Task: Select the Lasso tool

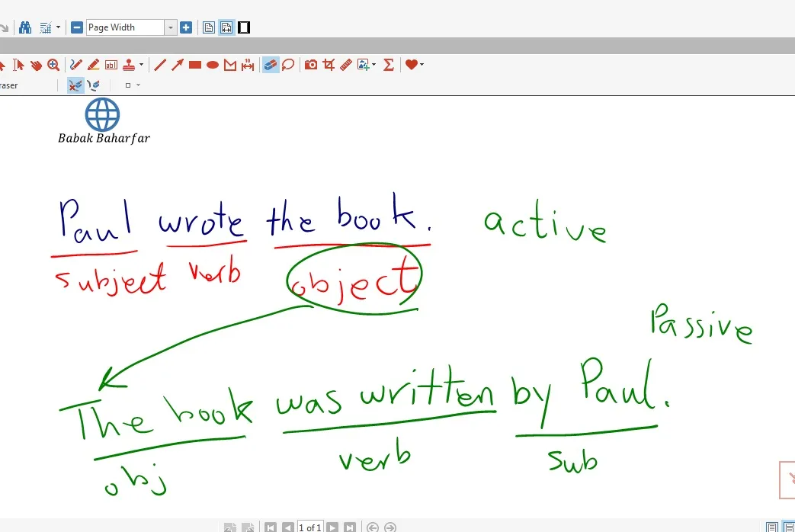Action: 288,65
